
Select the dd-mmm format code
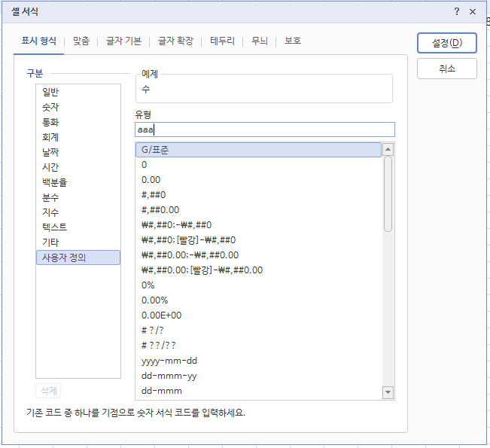pos(258,391)
